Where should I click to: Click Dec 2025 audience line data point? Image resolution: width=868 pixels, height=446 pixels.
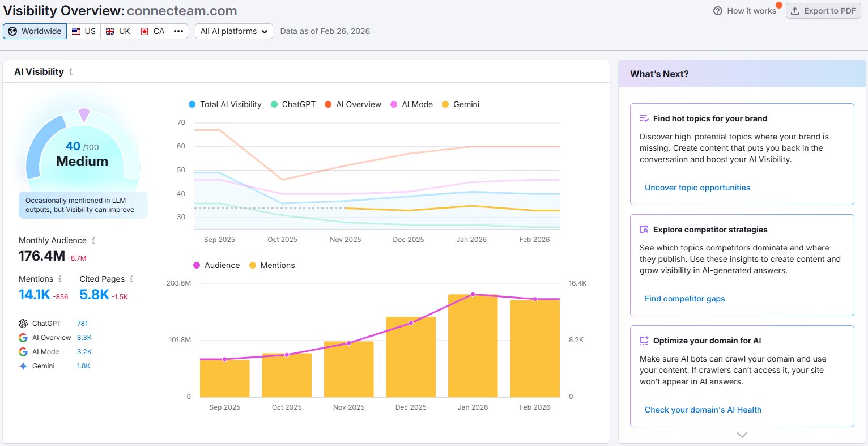(411, 323)
